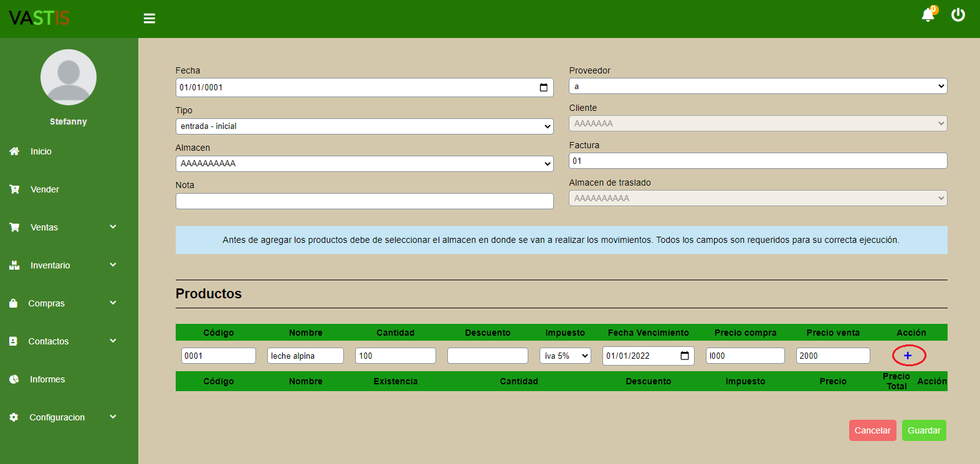Open the Impuesto iva 5% dropdown
This screenshot has width=980, height=464.
click(565, 356)
